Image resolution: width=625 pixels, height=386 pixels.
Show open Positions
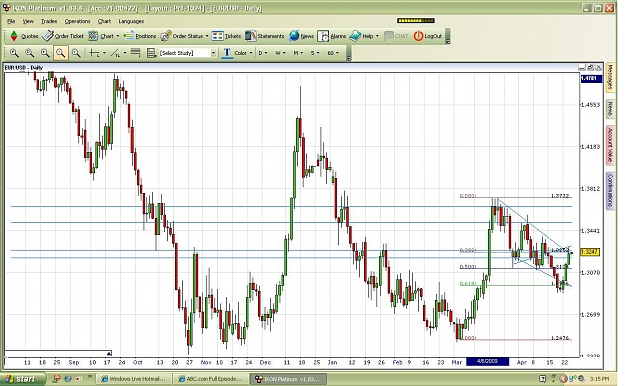[x=140, y=36]
